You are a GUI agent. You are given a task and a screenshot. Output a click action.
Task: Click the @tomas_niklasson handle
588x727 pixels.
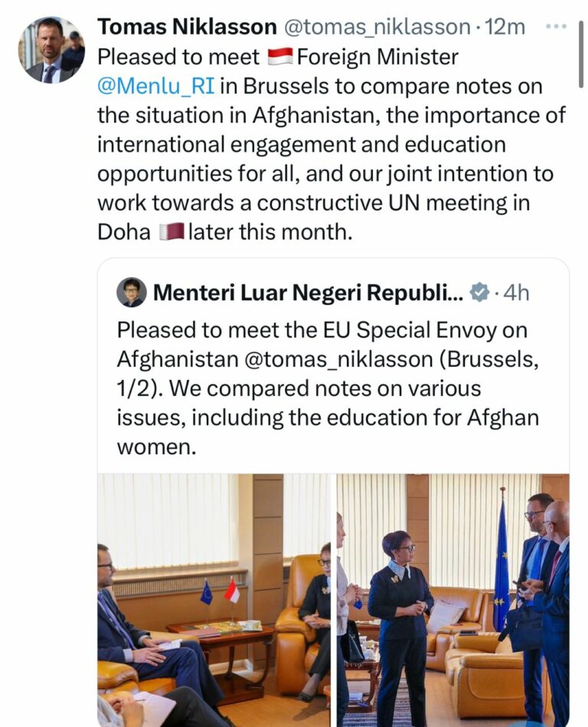376,28
